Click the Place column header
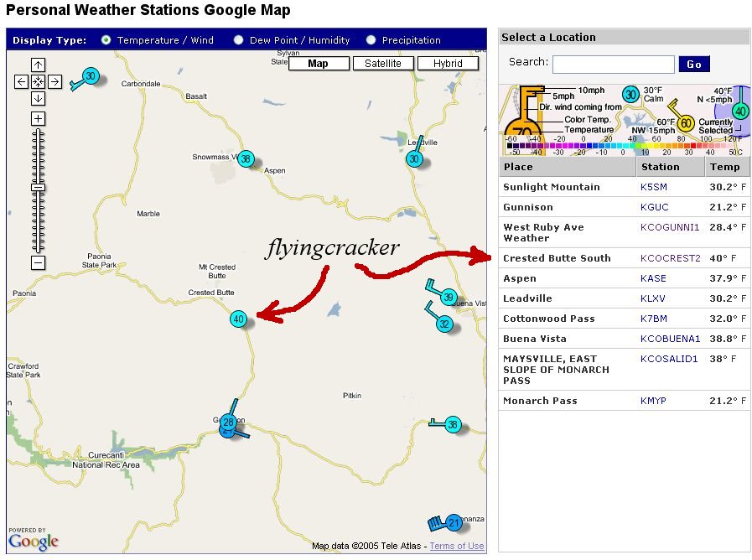 point(568,167)
